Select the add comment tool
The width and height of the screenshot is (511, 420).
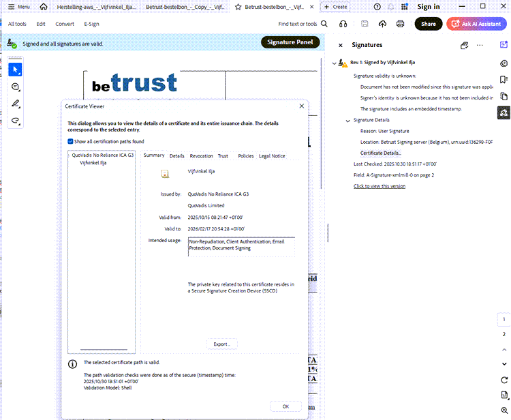coord(15,87)
